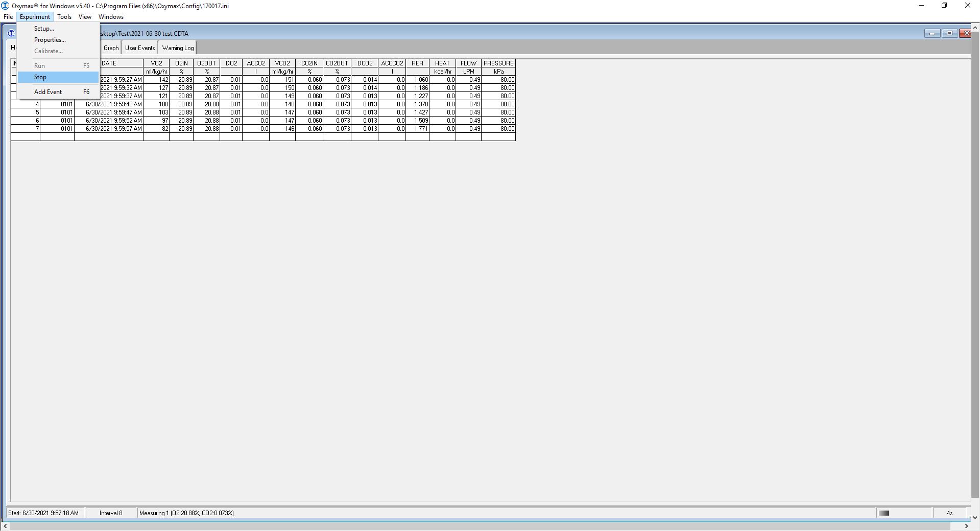Switch to the Graph tab
980x531 pixels.
111,48
